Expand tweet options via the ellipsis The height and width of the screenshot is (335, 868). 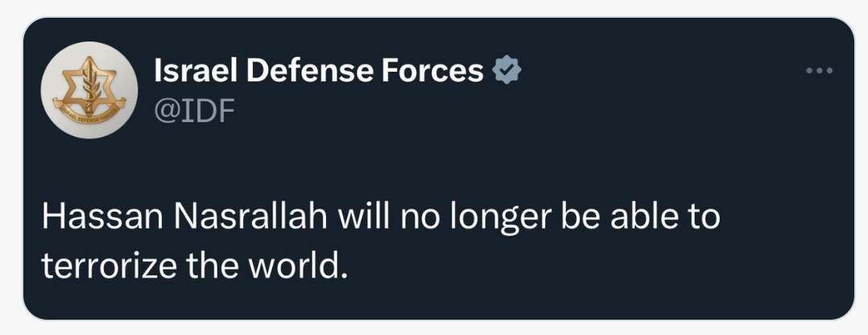point(820,70)
